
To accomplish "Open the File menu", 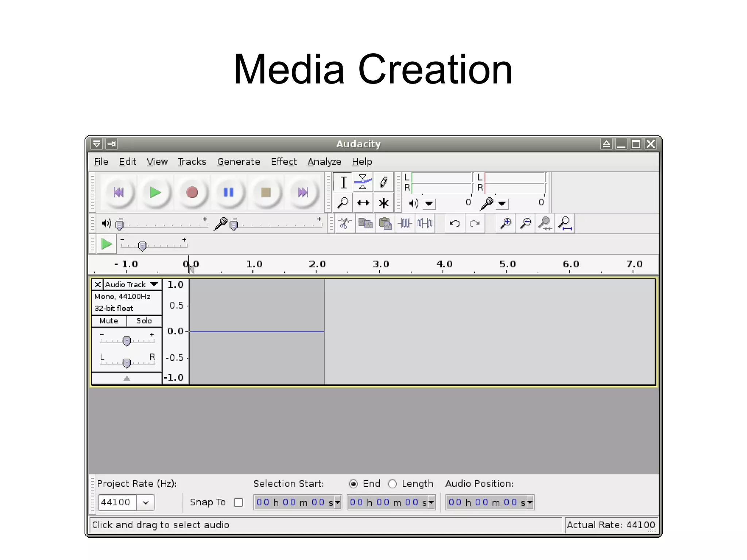I will (101, 162).
